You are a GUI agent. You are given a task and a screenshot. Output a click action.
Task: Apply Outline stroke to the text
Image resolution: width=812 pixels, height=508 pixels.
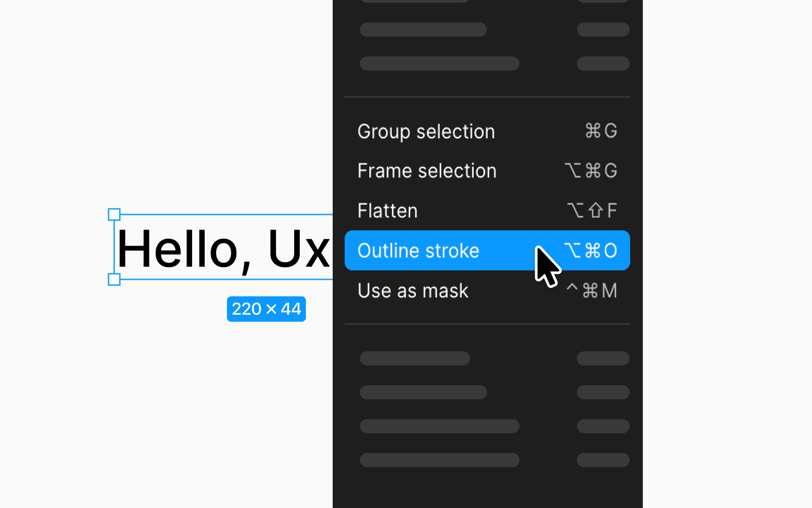point(487,250)
